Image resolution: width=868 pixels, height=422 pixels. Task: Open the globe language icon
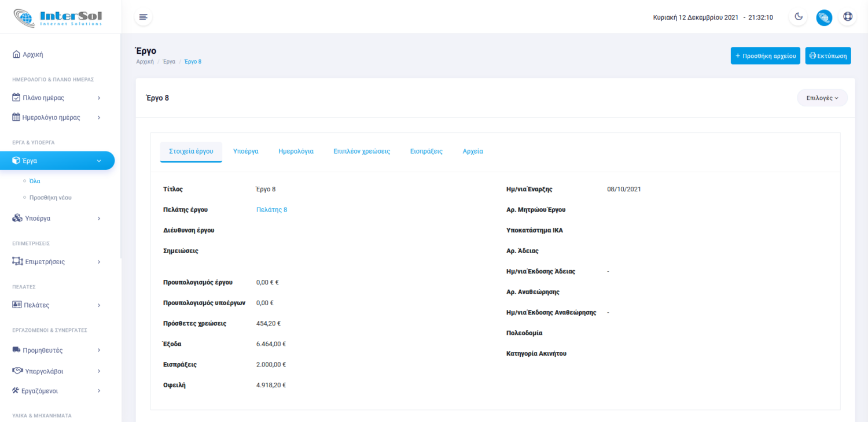[824, 17]
